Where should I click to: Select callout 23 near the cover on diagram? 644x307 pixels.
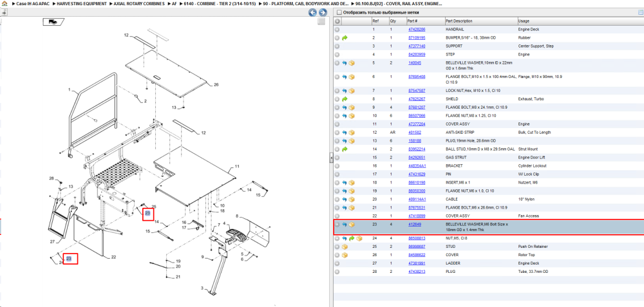[x=69, y=259]
